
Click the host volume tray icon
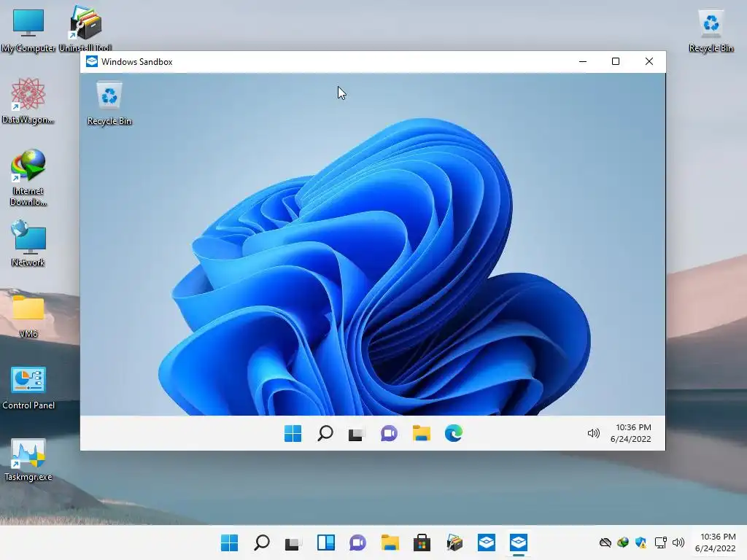(678, 542)
